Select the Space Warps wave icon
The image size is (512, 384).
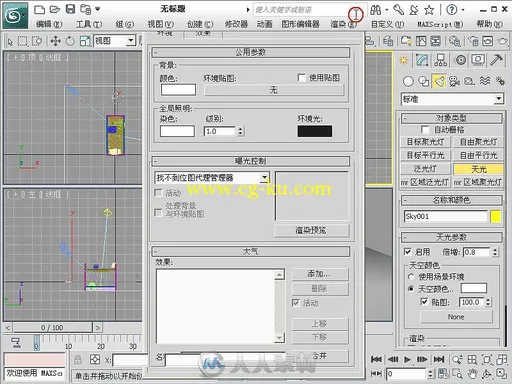click(485, 81)
